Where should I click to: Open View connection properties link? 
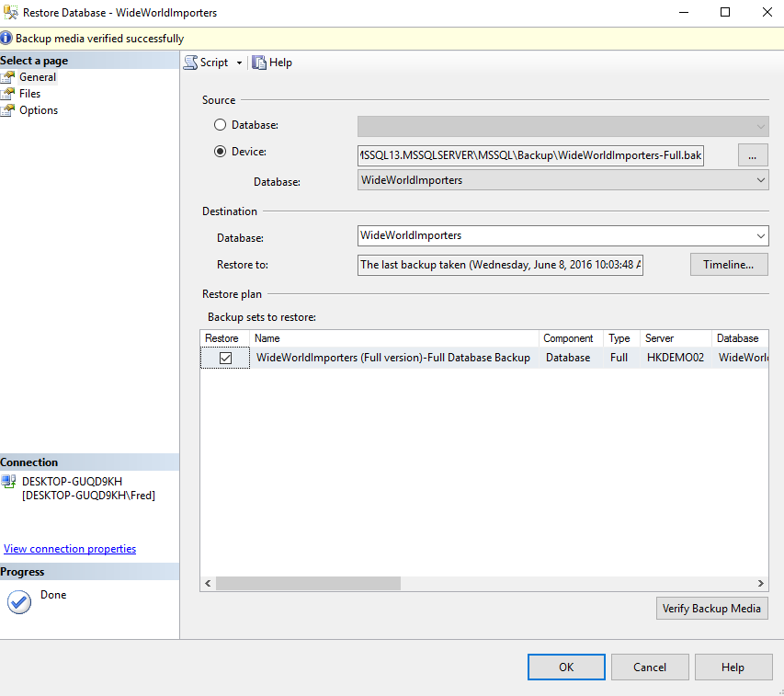tap(70, 549)
